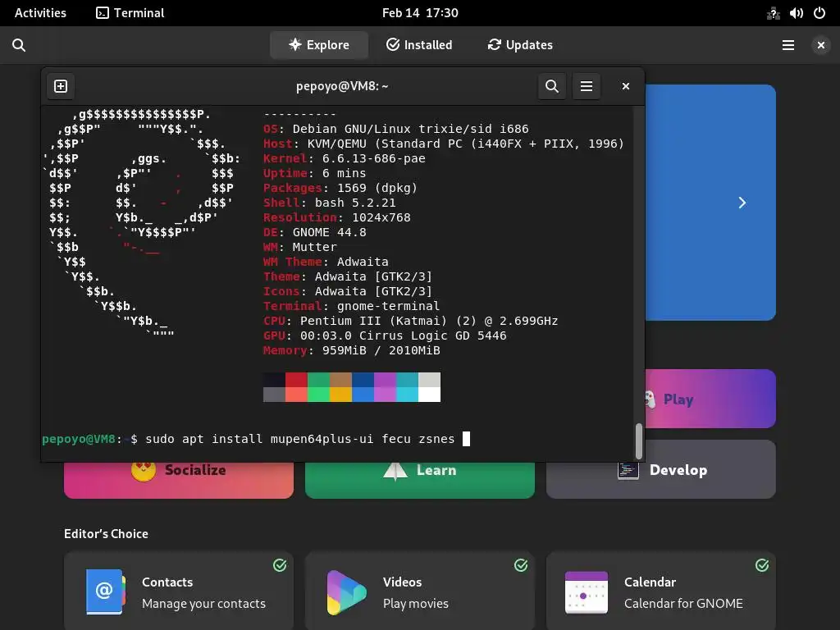The image size is (840, 630).
Task: Switch to the Updates tab
Action: (x=519, y=45)
